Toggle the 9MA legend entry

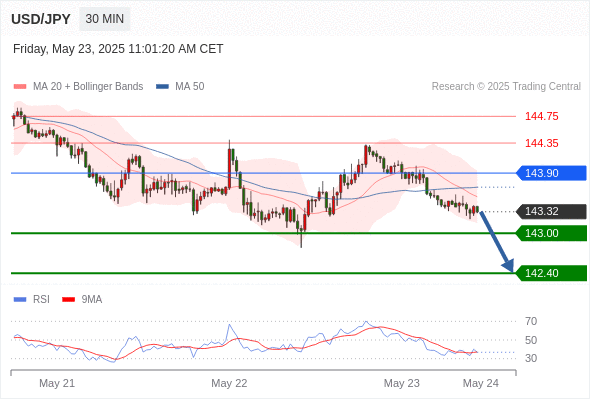point(82,300)
